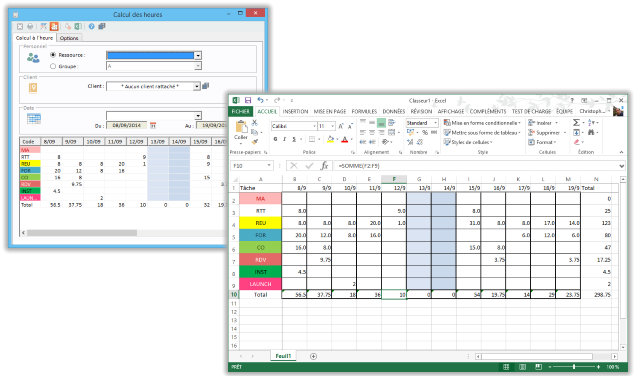
Task: Expand the formula bar with chevron
Action: pyautogui.click(x=622, y=166)
